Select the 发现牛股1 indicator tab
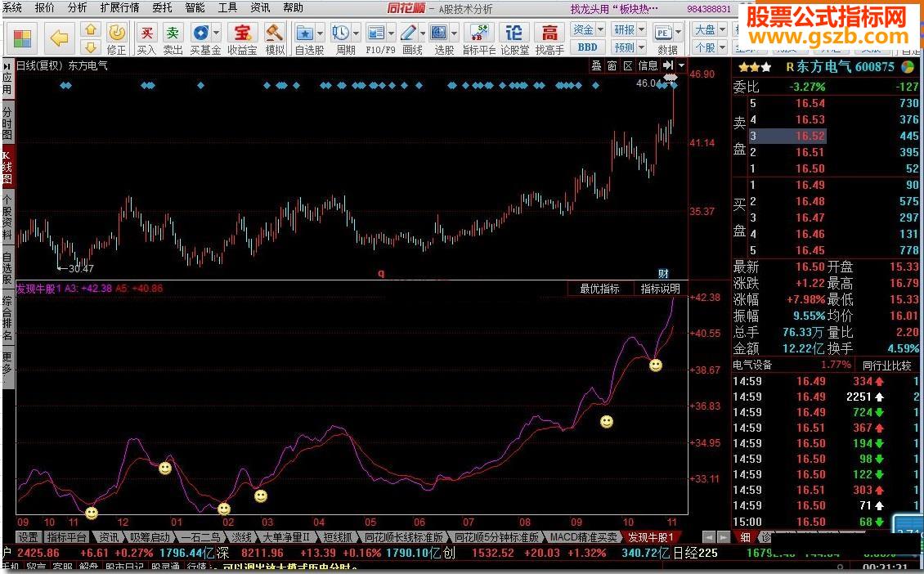The height and width of the screenshot is (574, 924). coord(651,537)
